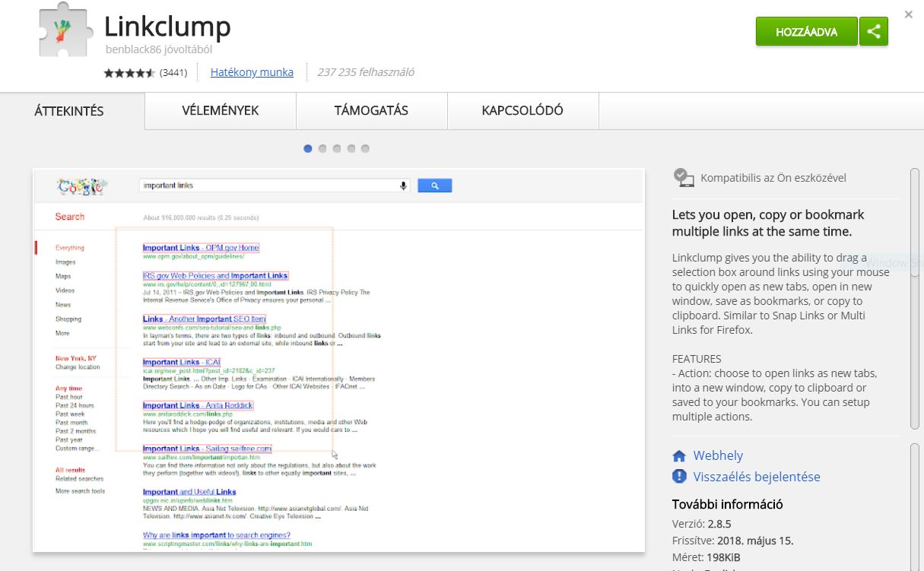Click the Frissítve: 2018. május 15. line
Screen dimensions: 924x571
point(732,541)
